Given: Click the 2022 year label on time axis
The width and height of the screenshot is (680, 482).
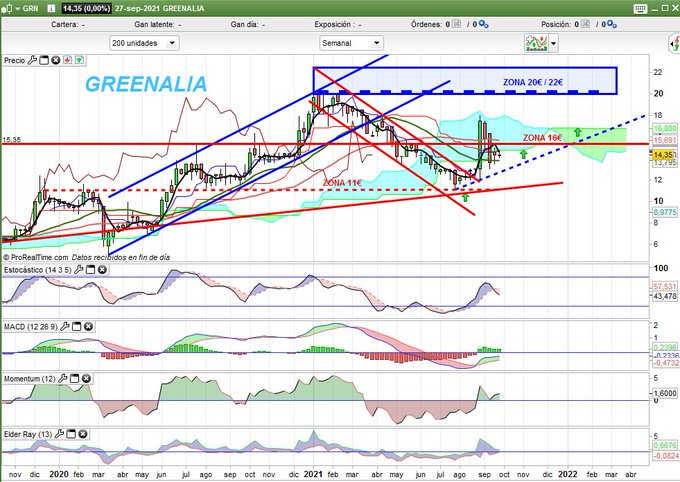Looking at the screenshot, I should [567, 474].
